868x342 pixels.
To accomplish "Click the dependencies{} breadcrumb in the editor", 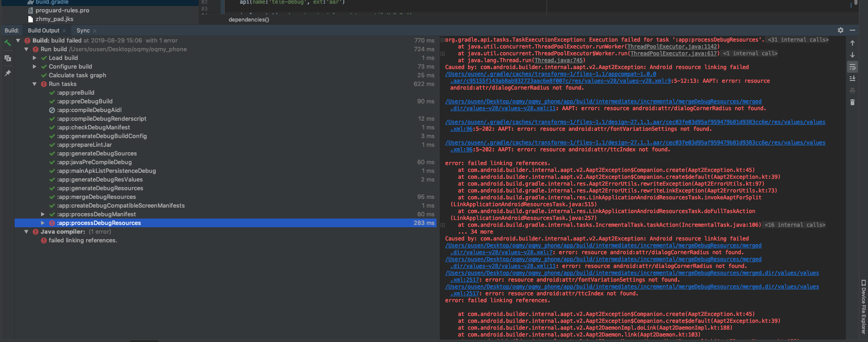I will [249, 20].
